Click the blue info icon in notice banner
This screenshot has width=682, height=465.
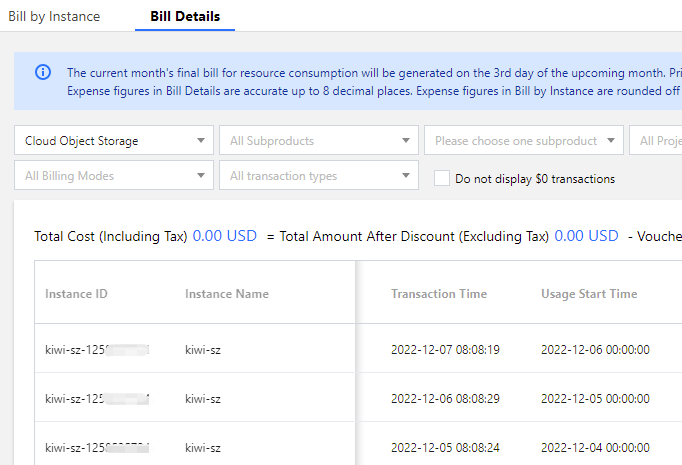[43, 72]
